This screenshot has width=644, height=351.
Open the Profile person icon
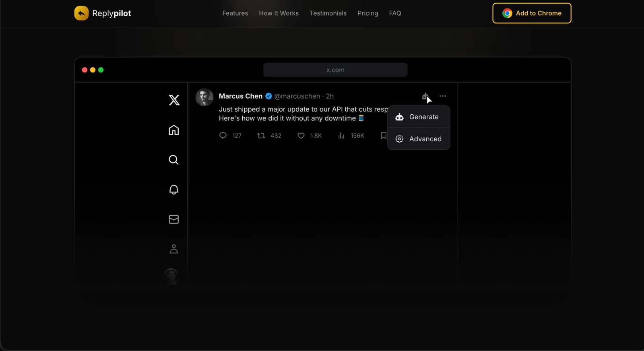click(174, 249)
